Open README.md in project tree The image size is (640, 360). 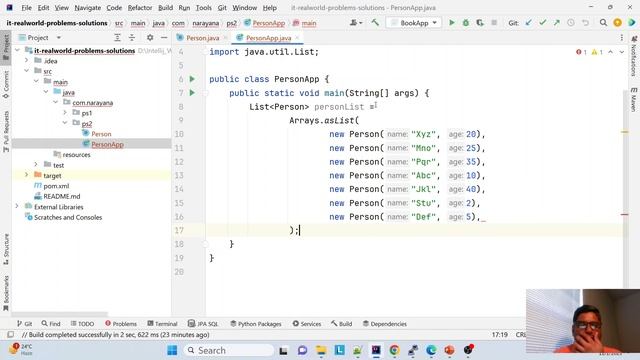tap(62, 196)
